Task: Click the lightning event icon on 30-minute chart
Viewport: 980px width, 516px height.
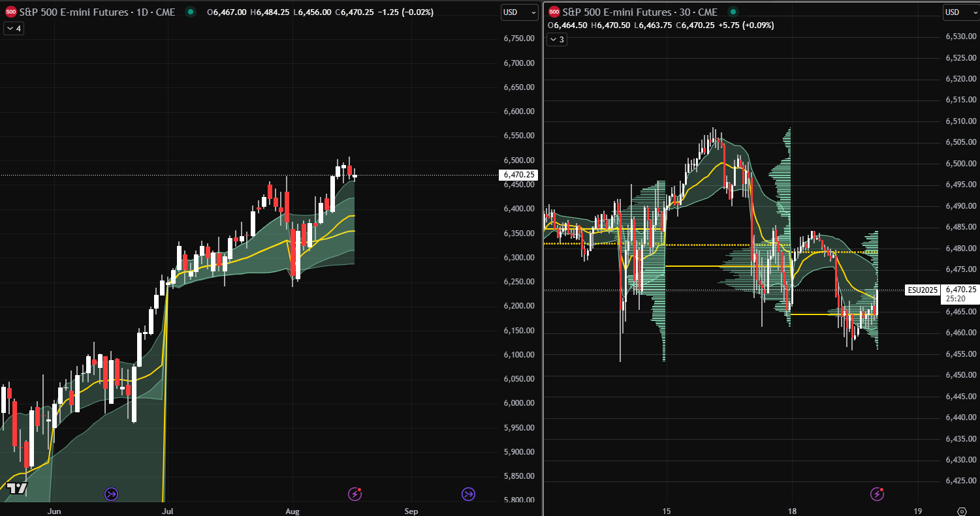Action: tap(878, 494)
